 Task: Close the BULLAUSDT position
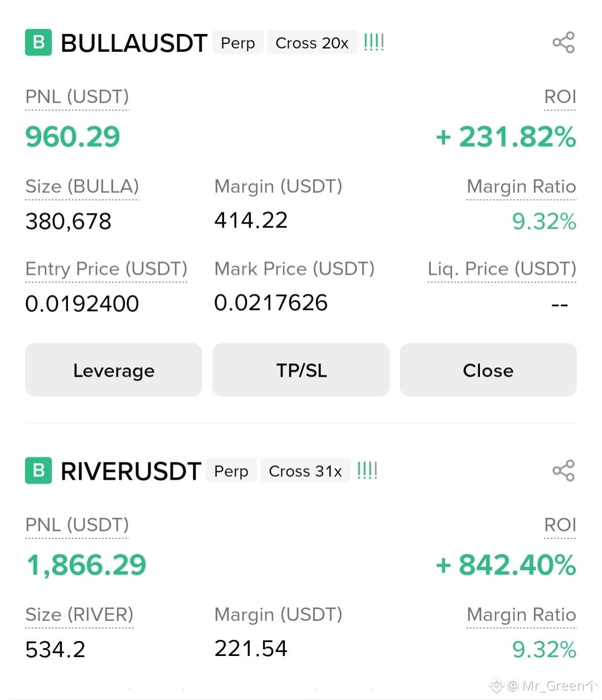(488, 370)
